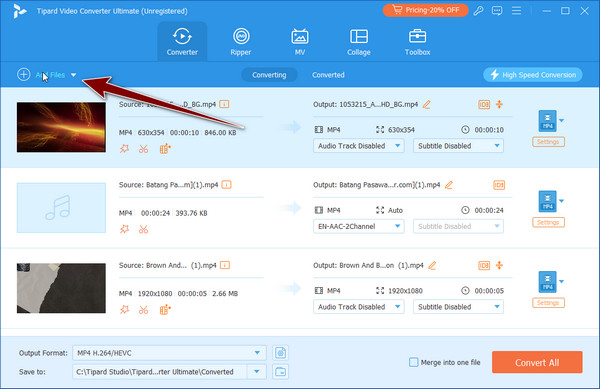600x389 pixels.
Task: Open MP4 format icon for Batang file
Action: pyautogui.click(x=548, y=201)
